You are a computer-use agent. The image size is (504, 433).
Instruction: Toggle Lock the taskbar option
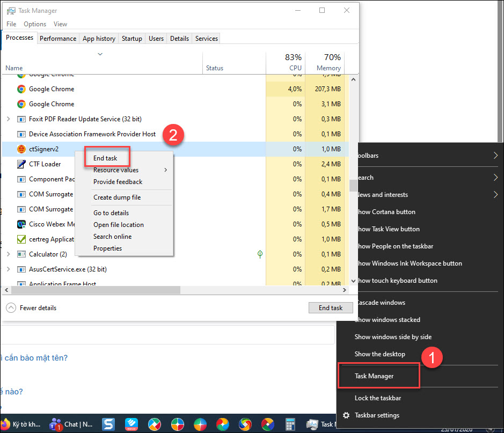coord(378,398)
